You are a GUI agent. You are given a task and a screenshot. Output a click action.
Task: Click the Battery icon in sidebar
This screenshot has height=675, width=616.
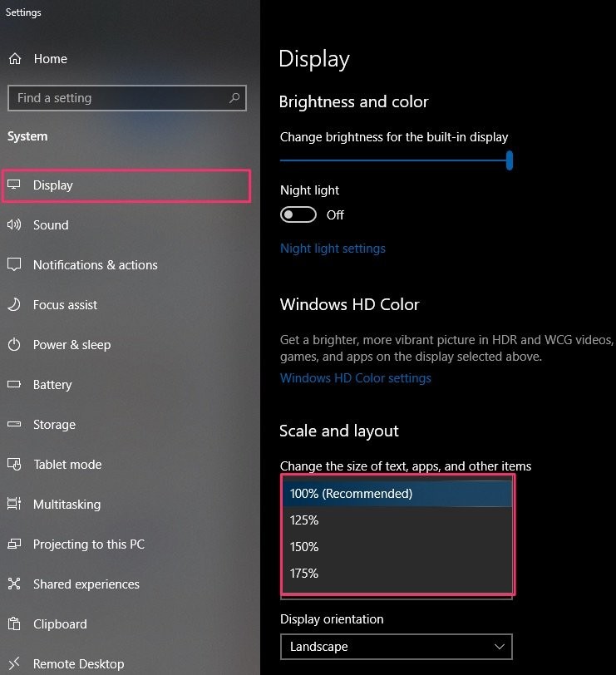(x=16, y=384)
